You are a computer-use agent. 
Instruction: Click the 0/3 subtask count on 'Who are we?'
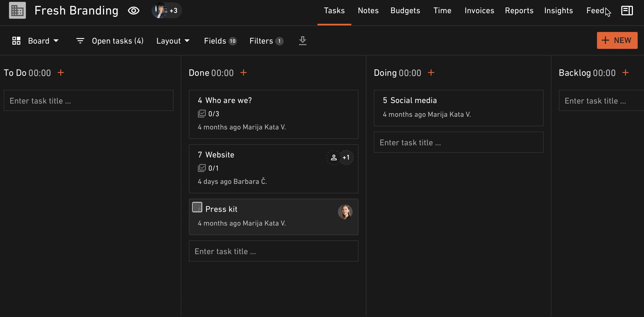tap(214, 114)
